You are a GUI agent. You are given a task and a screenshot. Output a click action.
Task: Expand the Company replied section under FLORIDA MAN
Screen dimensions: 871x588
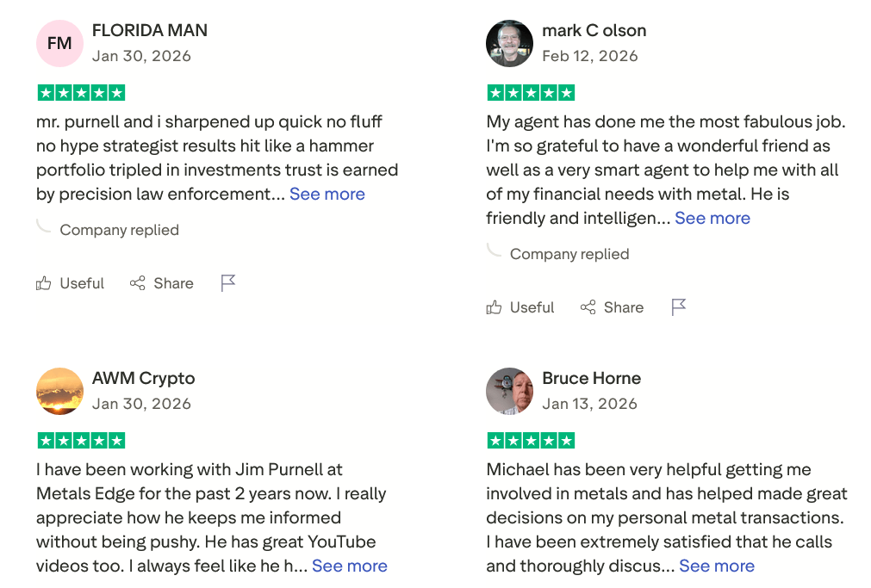119,229
